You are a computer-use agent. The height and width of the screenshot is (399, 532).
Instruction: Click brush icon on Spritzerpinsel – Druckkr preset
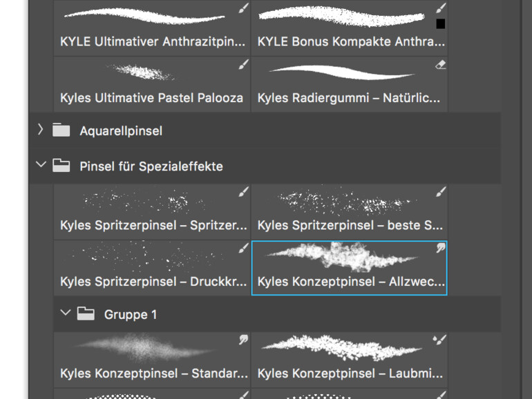243,248
